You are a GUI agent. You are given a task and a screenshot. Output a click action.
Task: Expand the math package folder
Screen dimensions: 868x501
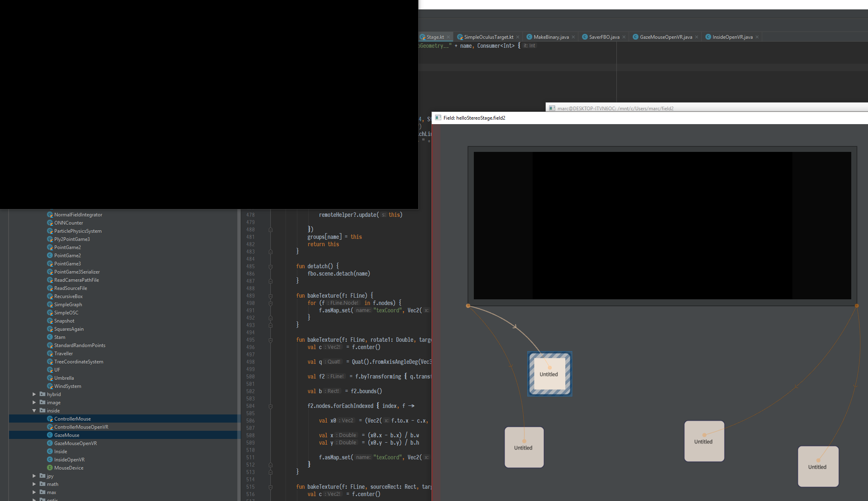point(34,484)
